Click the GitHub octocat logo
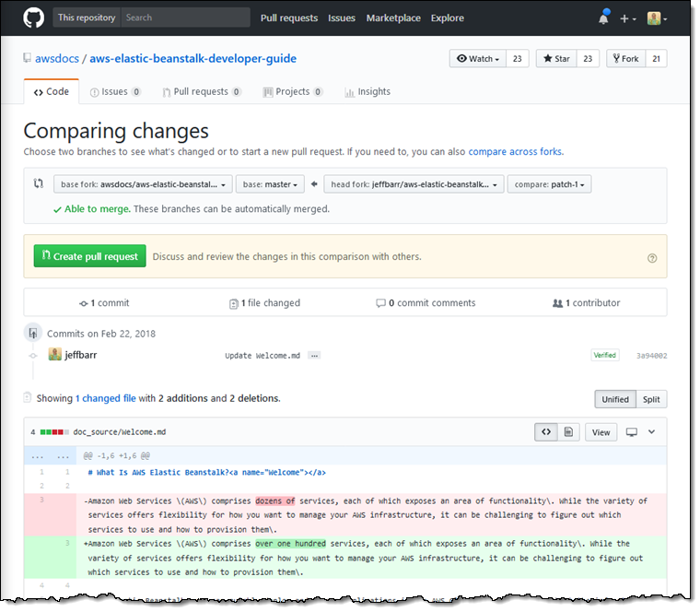 click(33, 18)
